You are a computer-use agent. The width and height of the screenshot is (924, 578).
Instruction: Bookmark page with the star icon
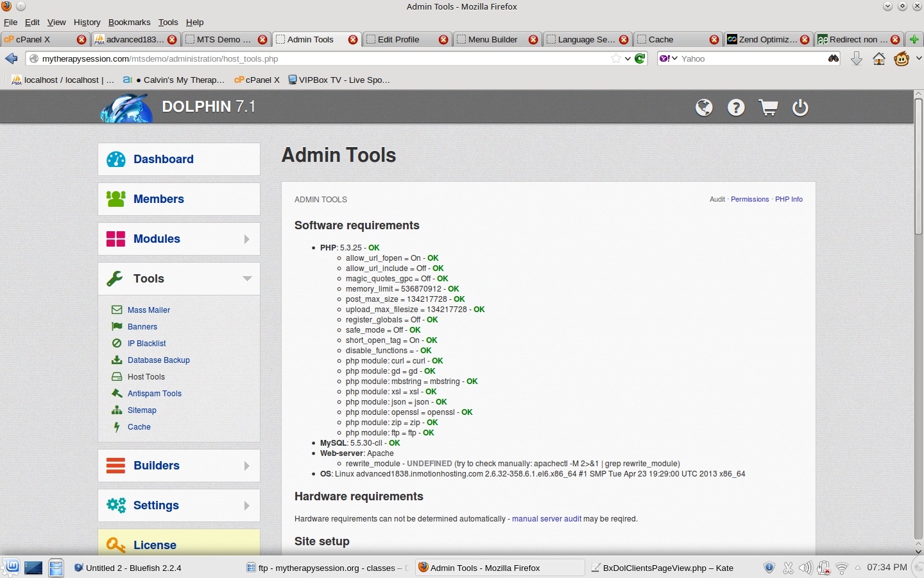tap(616, 58)
